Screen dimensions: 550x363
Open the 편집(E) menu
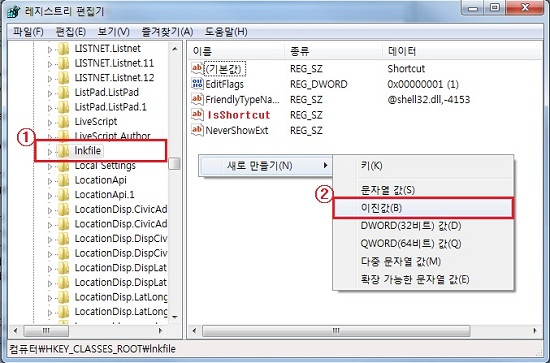[x=71, y=32]
